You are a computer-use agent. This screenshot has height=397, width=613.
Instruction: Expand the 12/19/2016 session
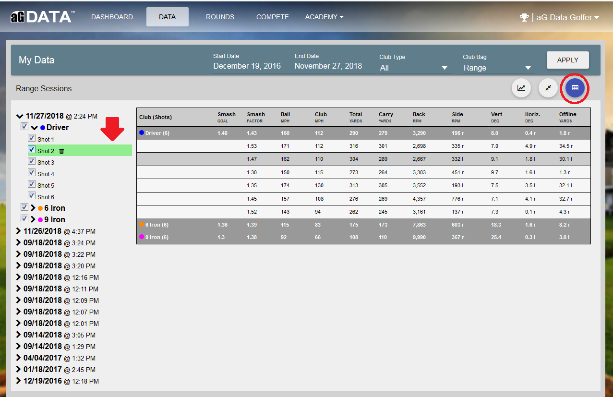18,381
